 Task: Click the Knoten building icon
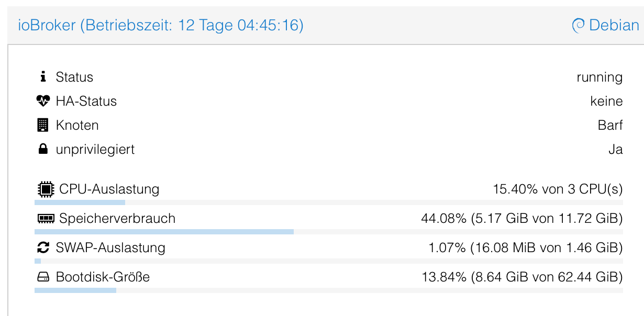[43, 125]
